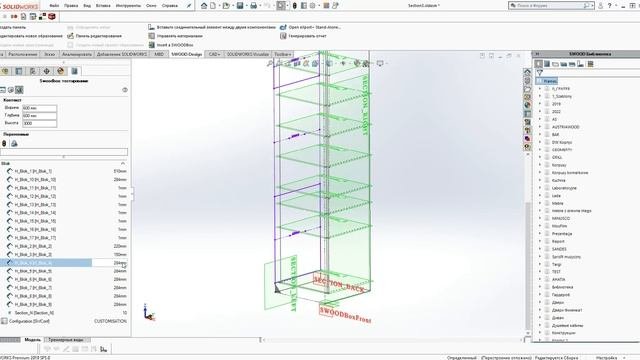Viewport: 640px width, 360px height.
Task: Expand the BAR library folder
Action: [540, 134]
